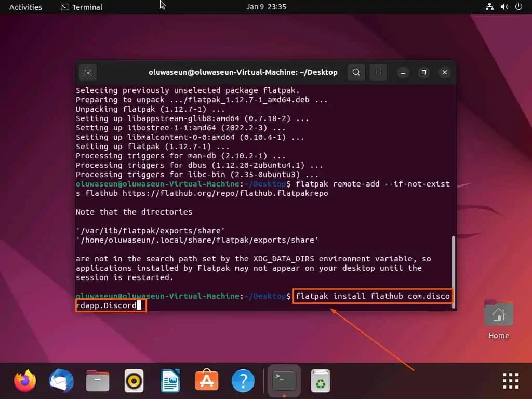The image size is (532, 399).
Task: Show the applications grid
Action: pos(511,381)
